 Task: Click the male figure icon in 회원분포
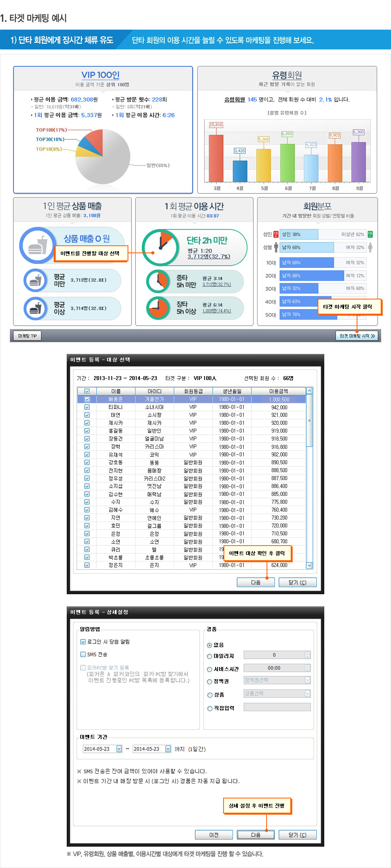point(276,247)
